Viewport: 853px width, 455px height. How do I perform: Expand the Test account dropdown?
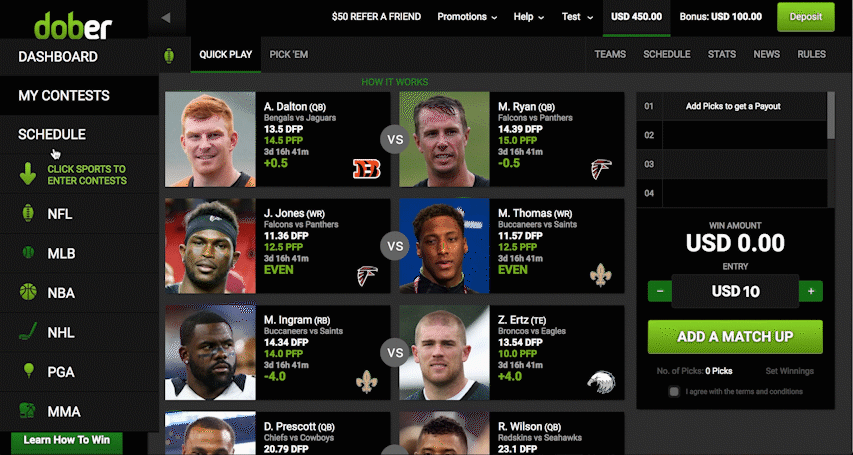coord(577,17)
